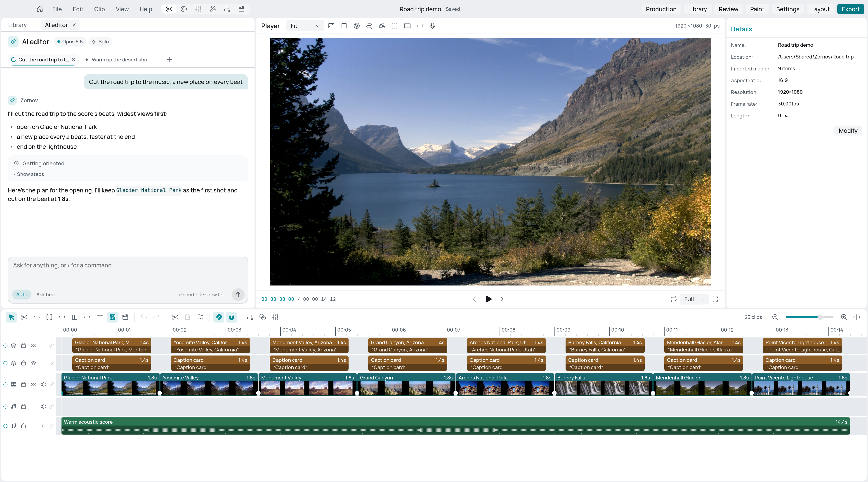Delete with the trash icon in timeline toolbar
The image size is (868, 482).
click(188, 317)
